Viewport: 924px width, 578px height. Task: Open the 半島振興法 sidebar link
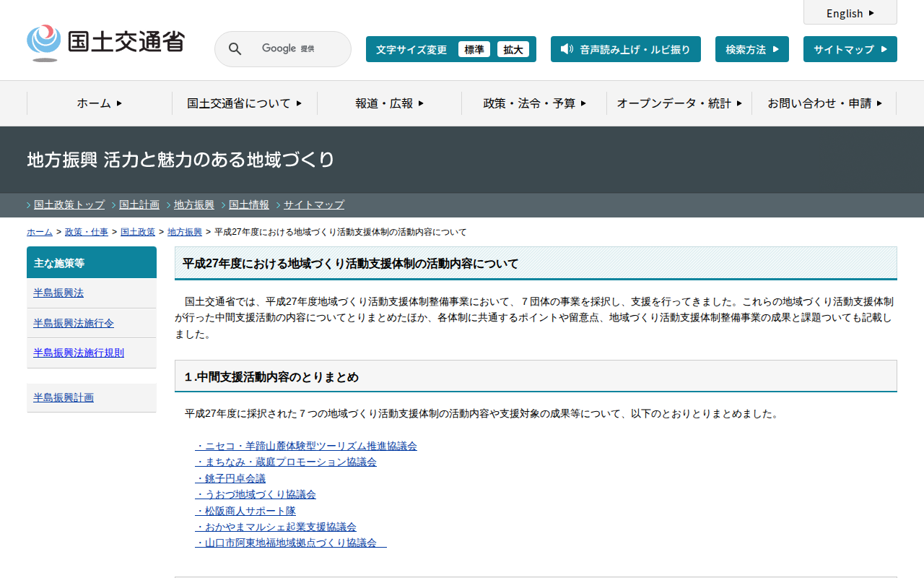click(58, 293)
